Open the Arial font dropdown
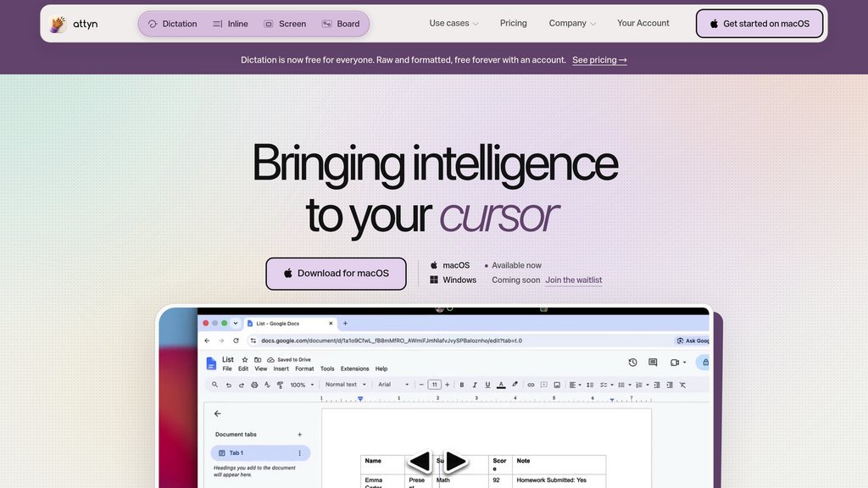This screenshot has width=868, height=488. pos(393,385)
